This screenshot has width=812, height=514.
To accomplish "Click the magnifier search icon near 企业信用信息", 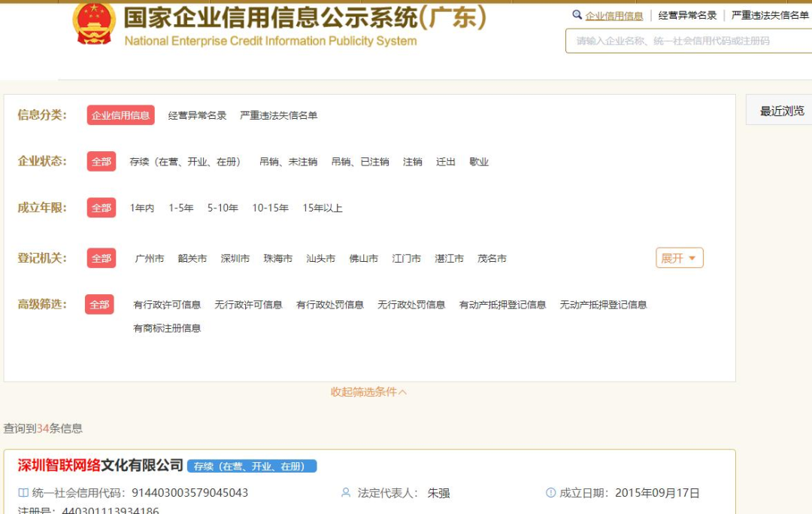I will (576, 15).
